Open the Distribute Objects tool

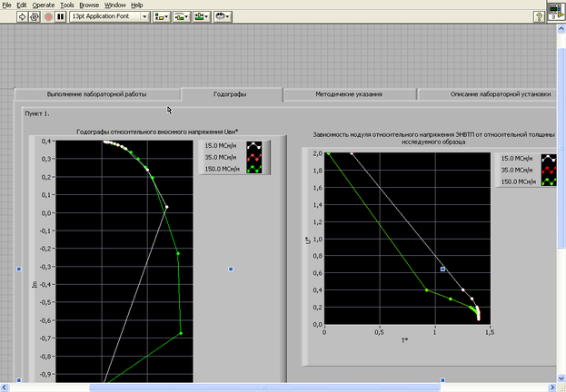(x=183, y=16)
